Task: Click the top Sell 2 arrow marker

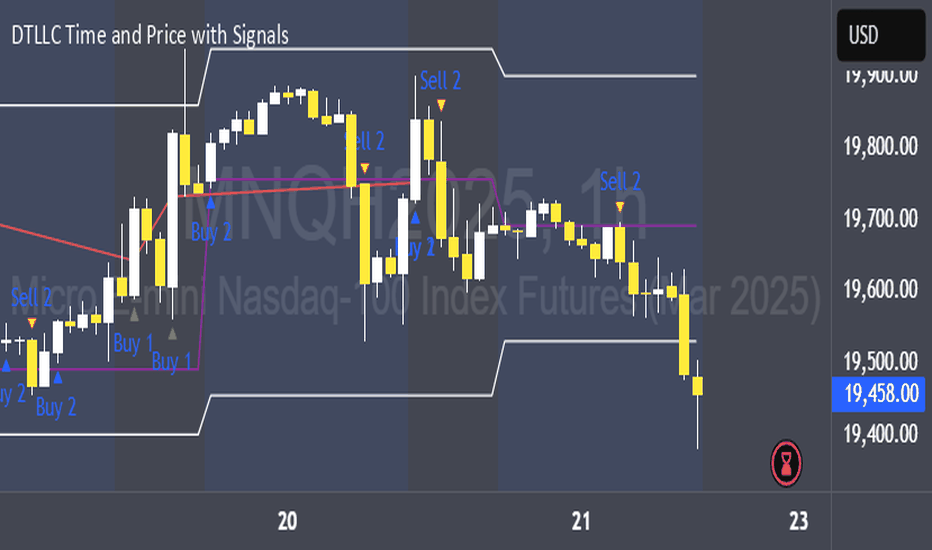Action: click(441, 106)
